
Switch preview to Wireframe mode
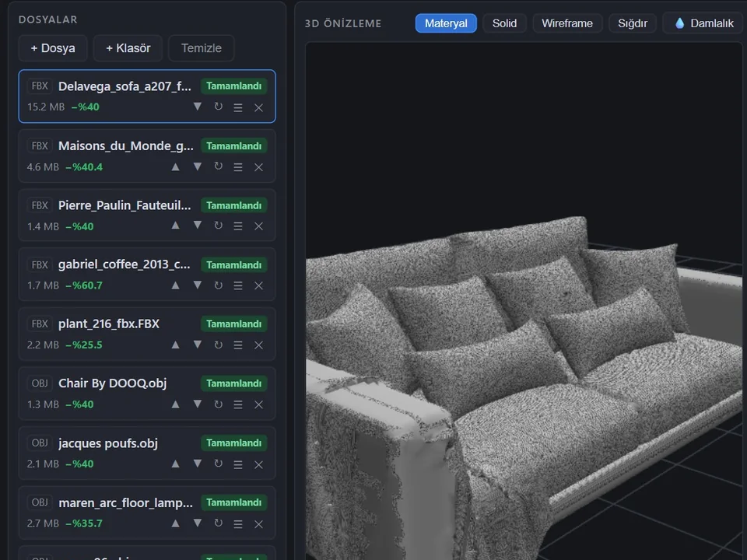(x=567, y=23)
